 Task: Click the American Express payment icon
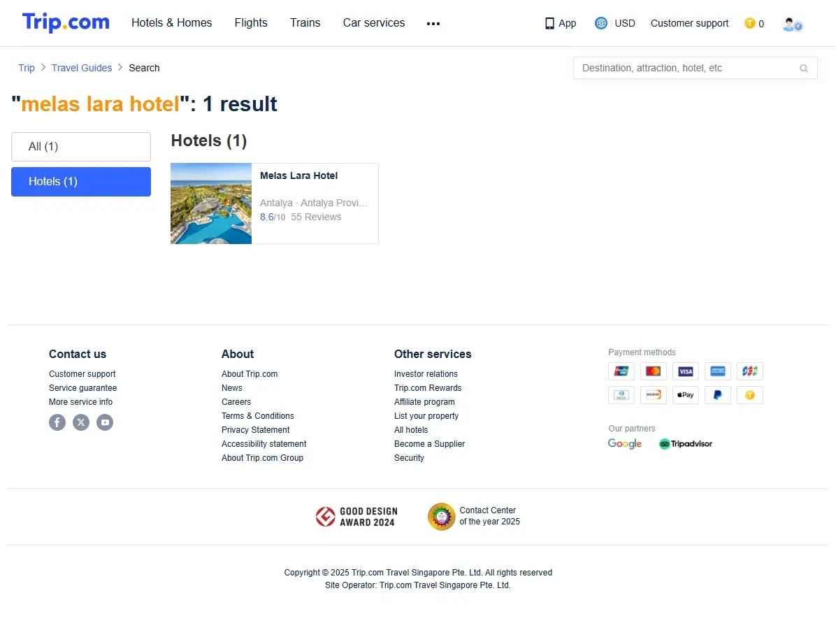click(718, 371)
